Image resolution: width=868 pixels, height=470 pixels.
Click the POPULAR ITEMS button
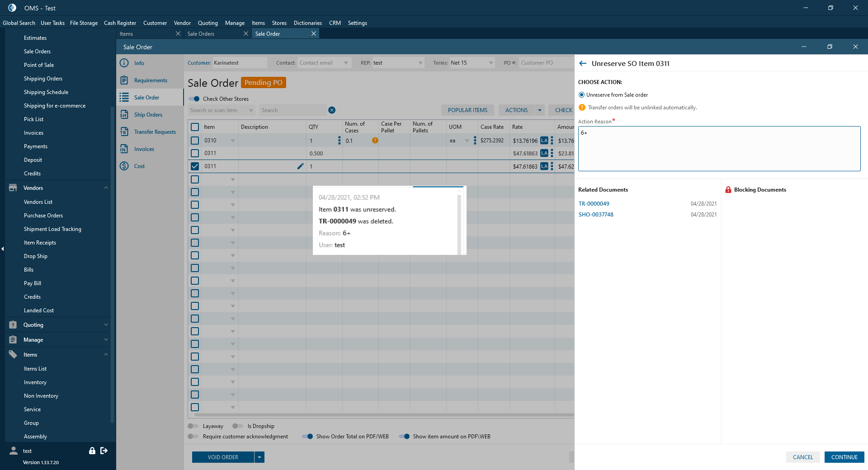pos(467,110)
